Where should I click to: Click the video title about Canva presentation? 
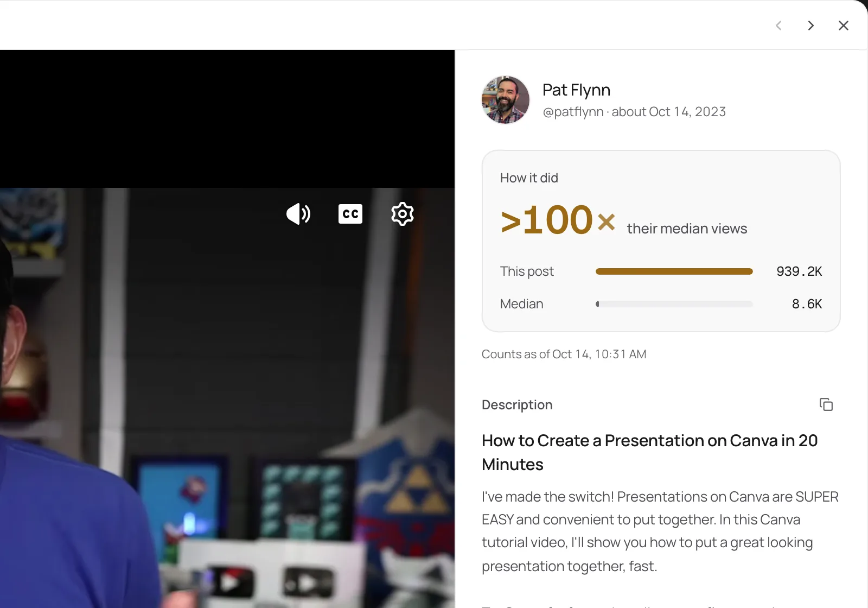pyautogui.click(x=649, y=452)
